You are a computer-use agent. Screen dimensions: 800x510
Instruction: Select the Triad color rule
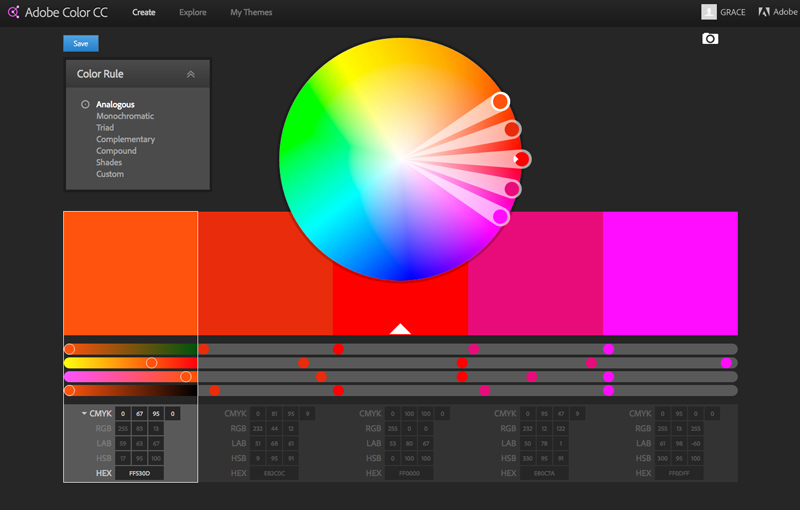(105, 128)
